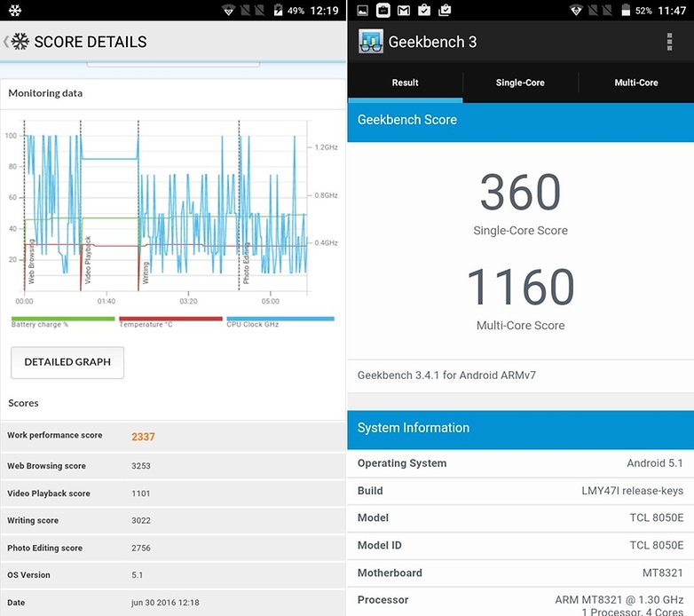Open the DETAILED GRAPH button

[67, 362]
